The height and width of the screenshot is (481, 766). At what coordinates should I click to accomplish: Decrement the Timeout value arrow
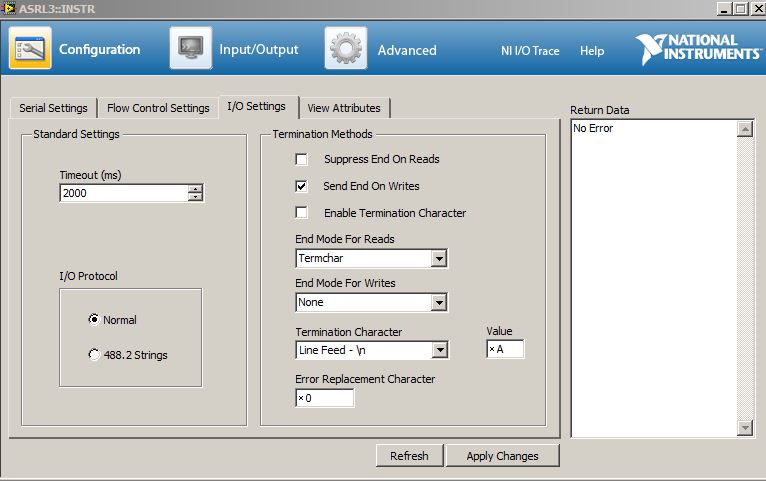coord(195,197)
